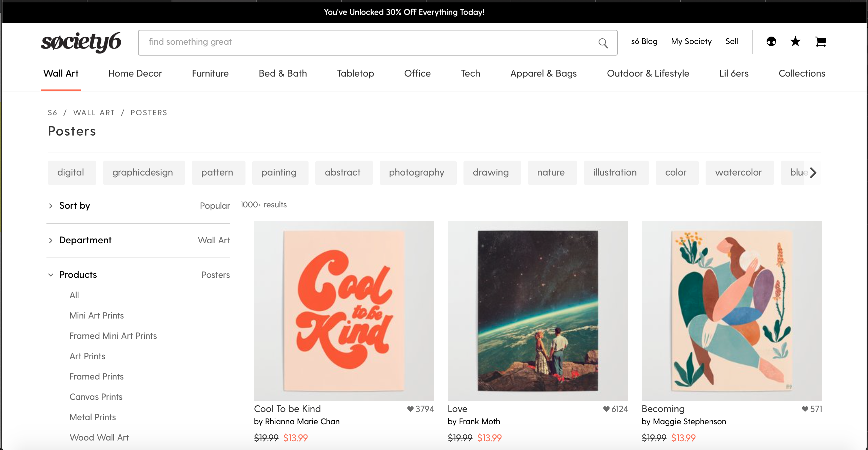Toggle the 'abstract' filter tag
This screenshot has width=868, height=450.
pos(343,172)
